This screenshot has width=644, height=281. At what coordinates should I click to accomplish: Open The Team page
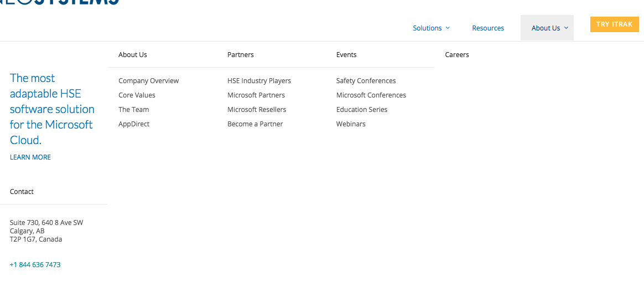pos(133,109)
